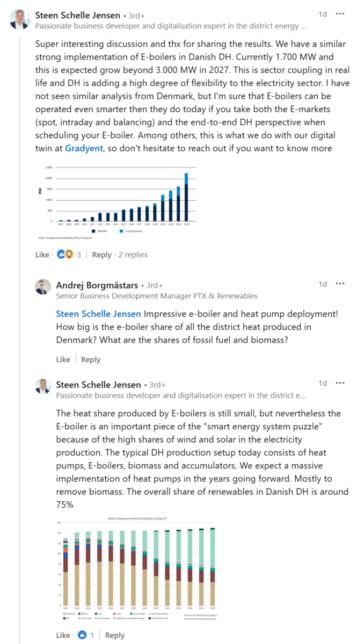Like the final reply about heat share

pos(63,635)
